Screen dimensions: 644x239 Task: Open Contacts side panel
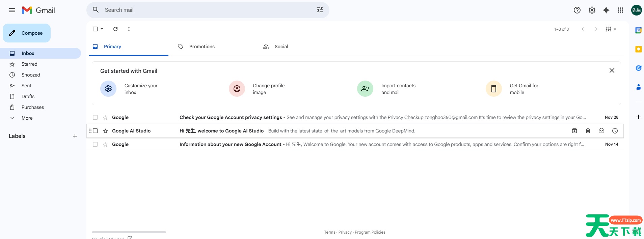pyautogui.click(x=638, y=87)
